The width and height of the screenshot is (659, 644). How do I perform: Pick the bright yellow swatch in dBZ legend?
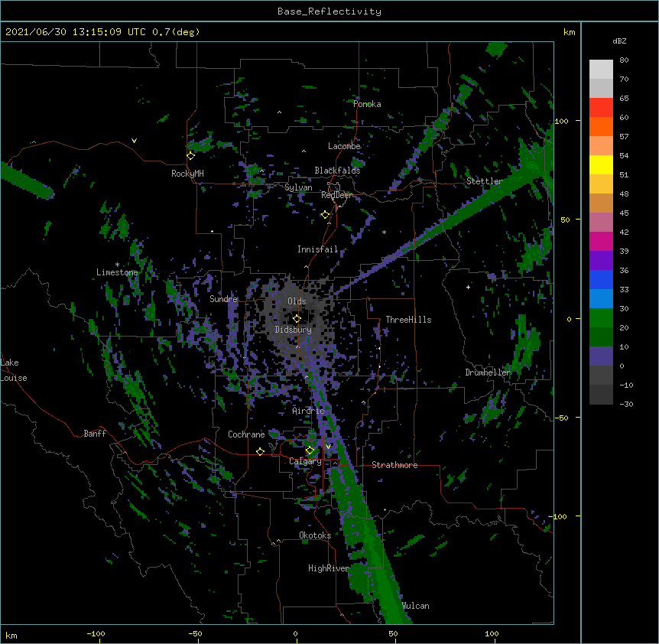pos(601,164)
